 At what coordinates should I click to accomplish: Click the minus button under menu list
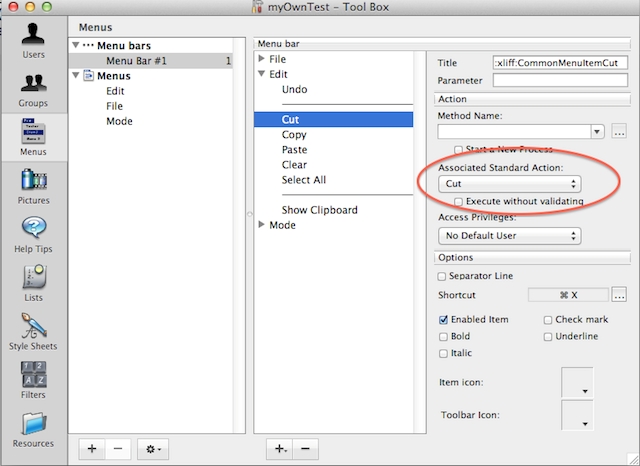[305, 449]
